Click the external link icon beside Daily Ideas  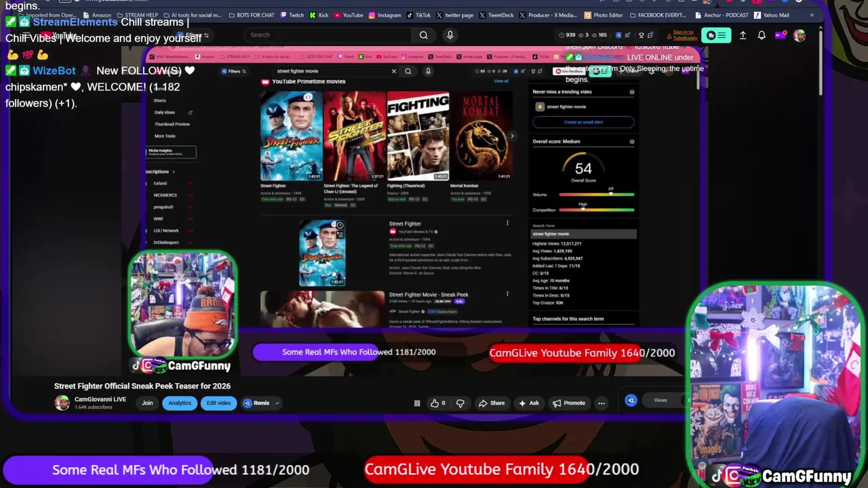pyautogui.click(x=190, y=113)
